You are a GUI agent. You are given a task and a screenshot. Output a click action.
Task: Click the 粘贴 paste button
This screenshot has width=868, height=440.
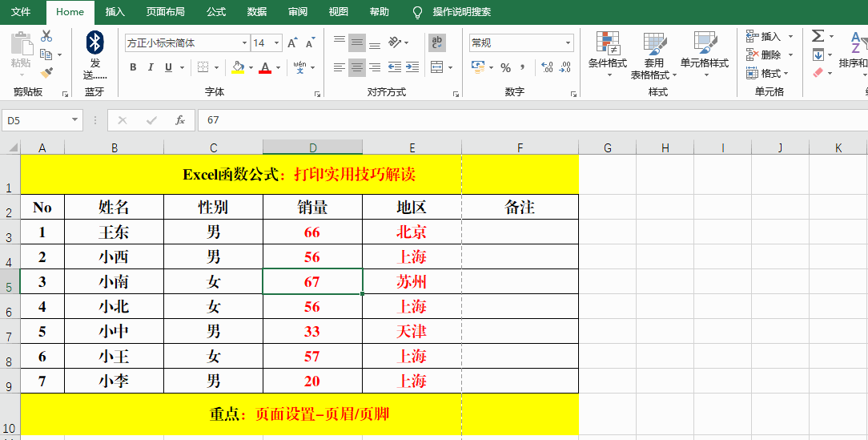21,54
